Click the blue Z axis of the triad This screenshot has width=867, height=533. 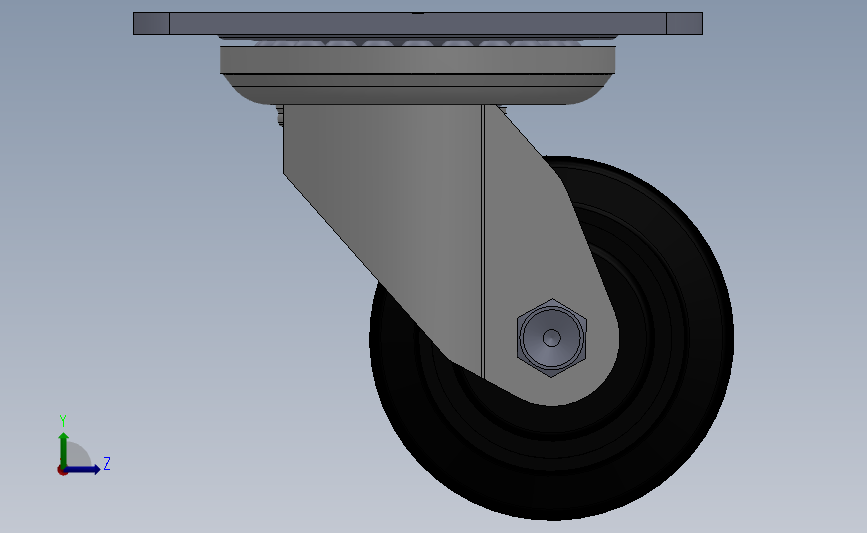(x=83, y=469)
